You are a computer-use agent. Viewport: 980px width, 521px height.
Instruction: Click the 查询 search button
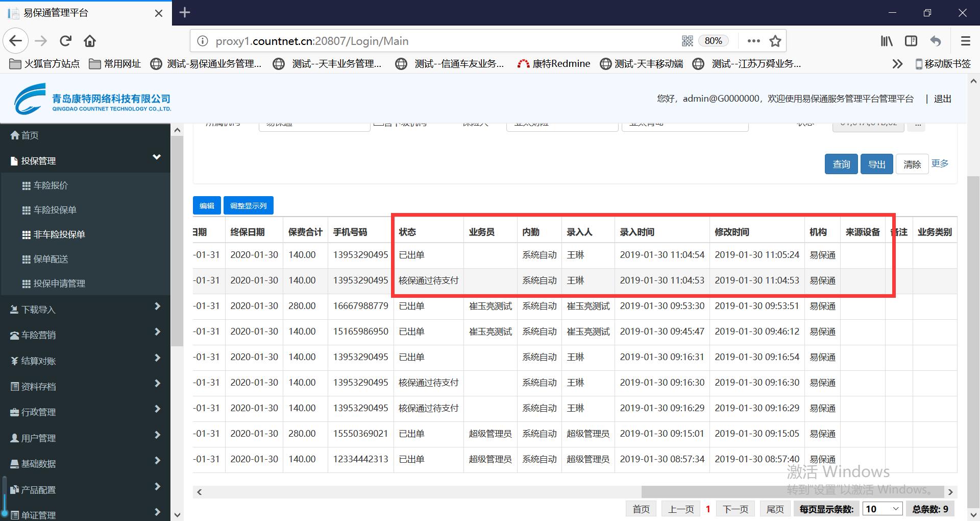[841, 164]
